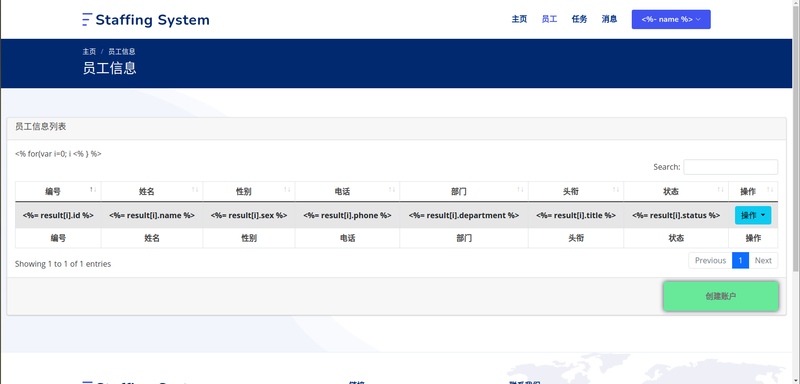Expand the cyan 操作 row dropdown
The height and width of the screenshot is (384, 800).
click(x=753, y=215)
